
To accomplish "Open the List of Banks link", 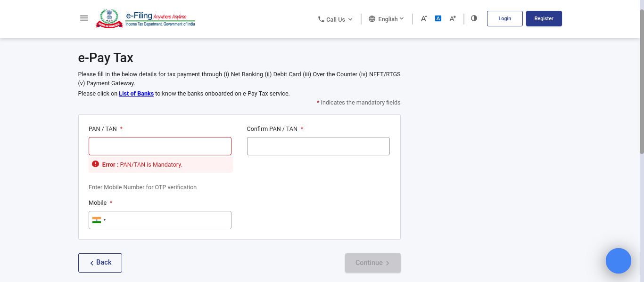I will click(x=136, y=93).
